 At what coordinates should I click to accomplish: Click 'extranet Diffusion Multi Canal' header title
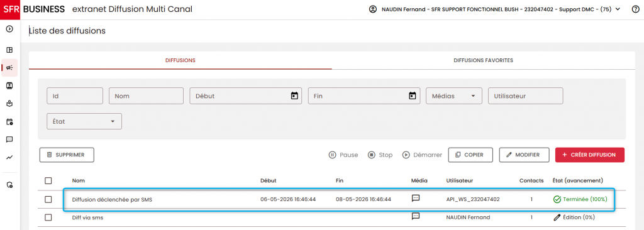click(x=132, y=9)
